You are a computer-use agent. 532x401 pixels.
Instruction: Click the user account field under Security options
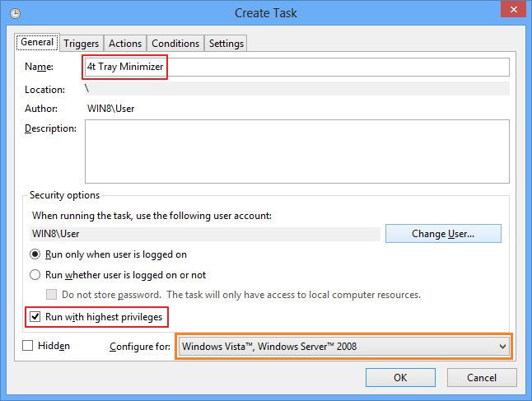[205, 234]
